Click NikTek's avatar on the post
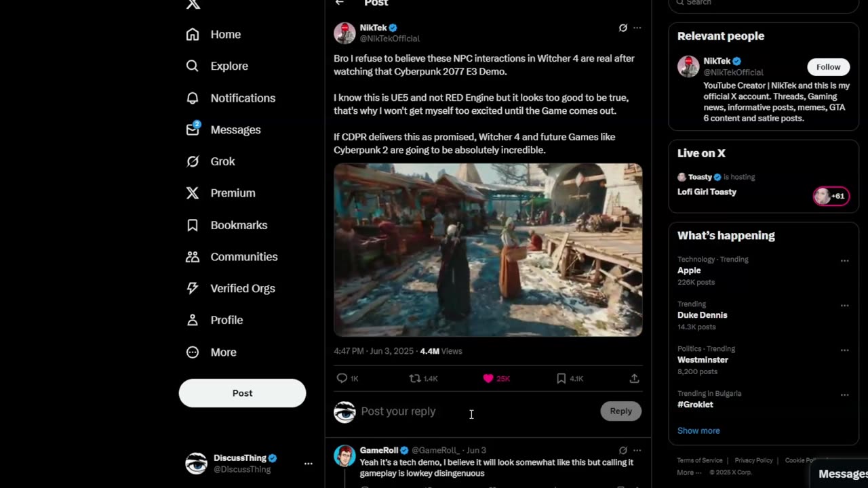 344,33
